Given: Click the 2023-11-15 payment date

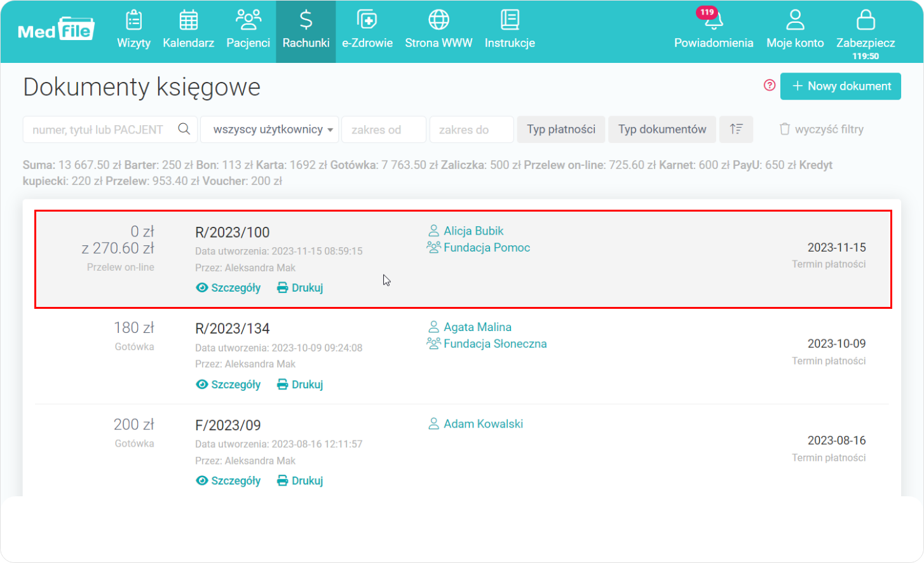Looking at the screenshot, I should pos(836,247).
